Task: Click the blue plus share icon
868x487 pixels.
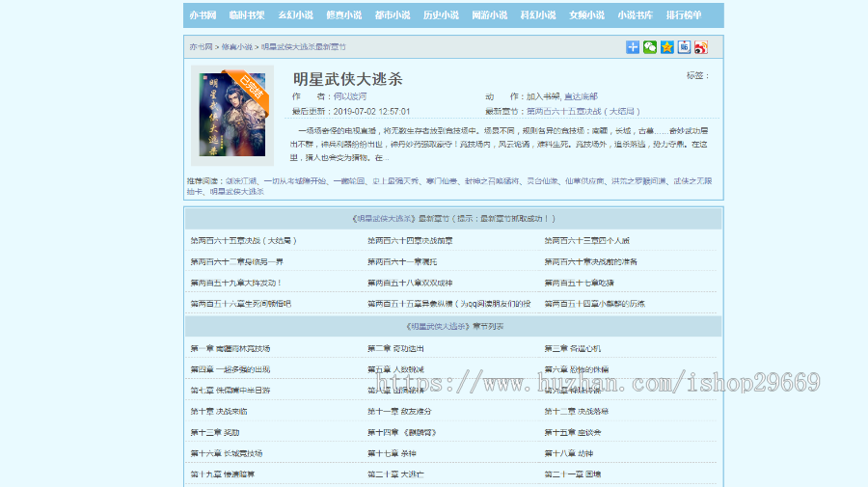Action: click(633, 47)
